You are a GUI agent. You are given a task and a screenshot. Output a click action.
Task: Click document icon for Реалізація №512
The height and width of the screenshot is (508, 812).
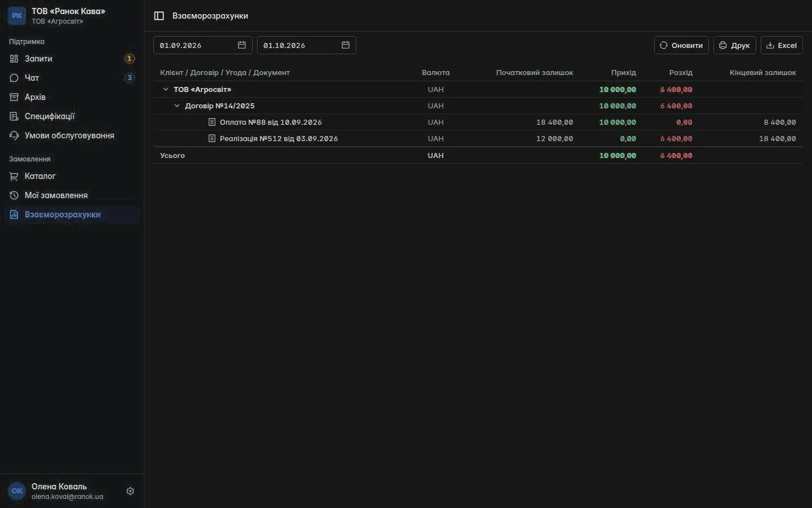pos(212,138)
